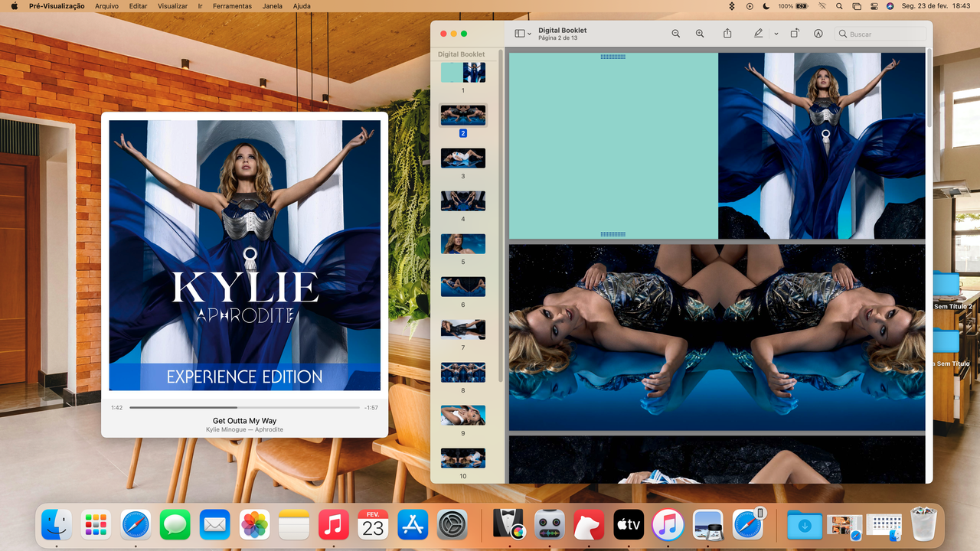Activate the highlight pen tool
980x551 pixels.
[758, 34]
